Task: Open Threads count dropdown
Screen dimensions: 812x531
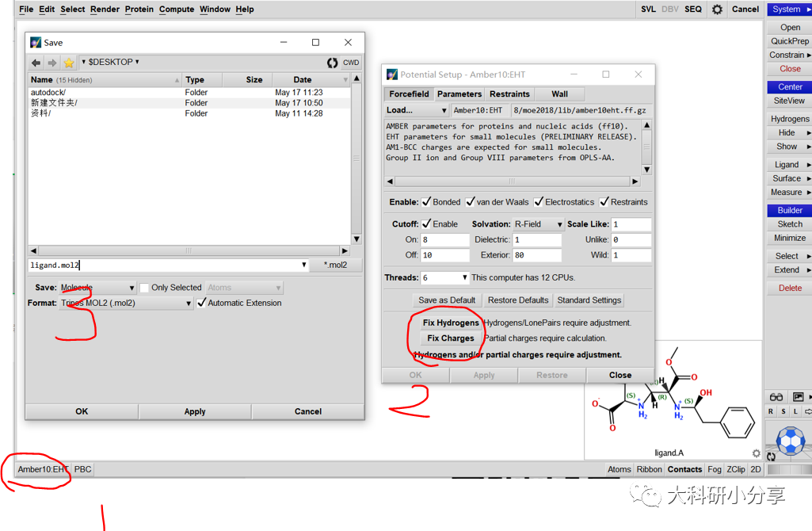Action: coord(444,277)
